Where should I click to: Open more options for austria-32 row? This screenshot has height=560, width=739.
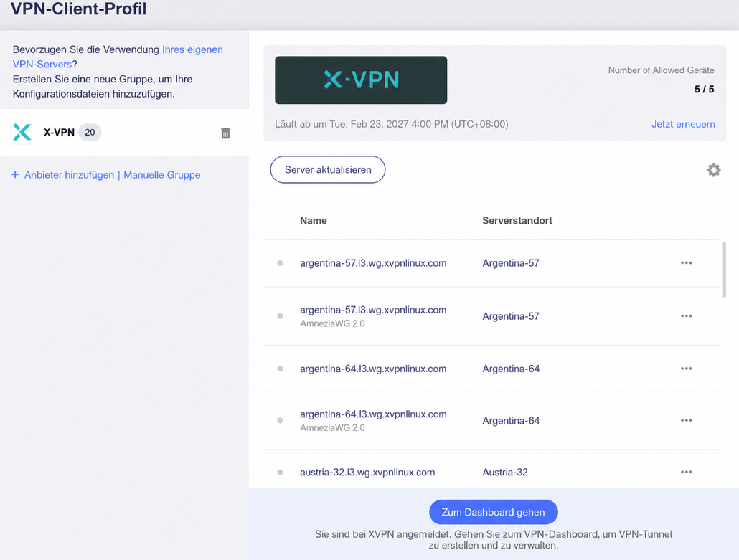coord(686,472)
